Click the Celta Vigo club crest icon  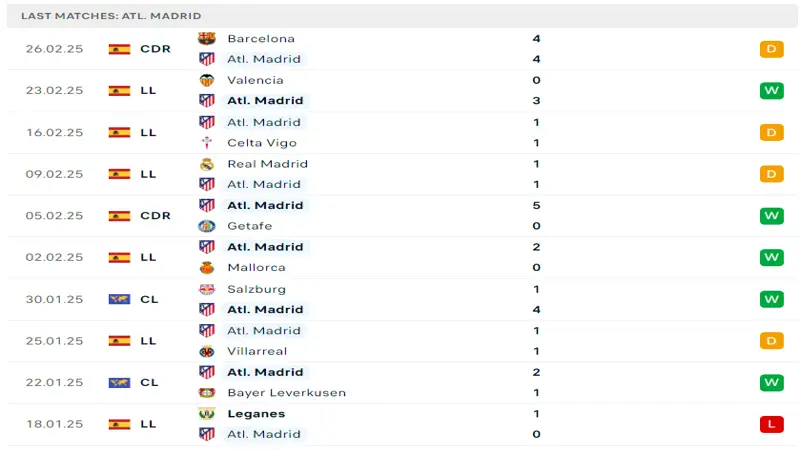coord(207,143)
